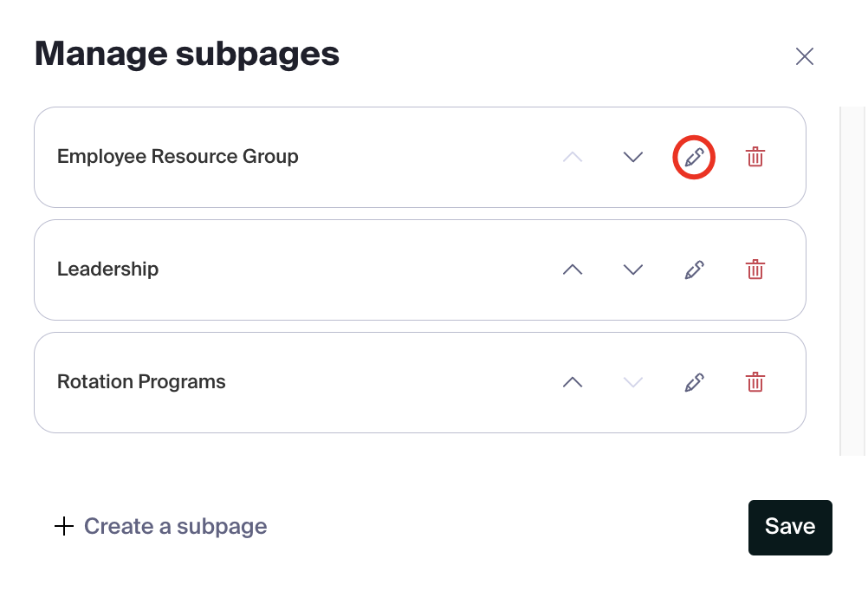Select the Rotation Programs row label
This screenshot has width=868, height=591.
click(141, 381)
